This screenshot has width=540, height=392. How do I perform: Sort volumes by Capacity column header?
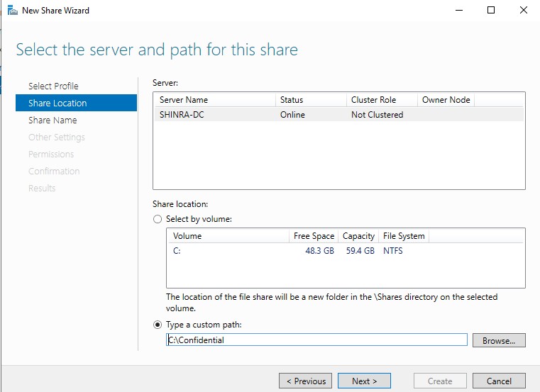pyautogui.click(x=358, y=236)
